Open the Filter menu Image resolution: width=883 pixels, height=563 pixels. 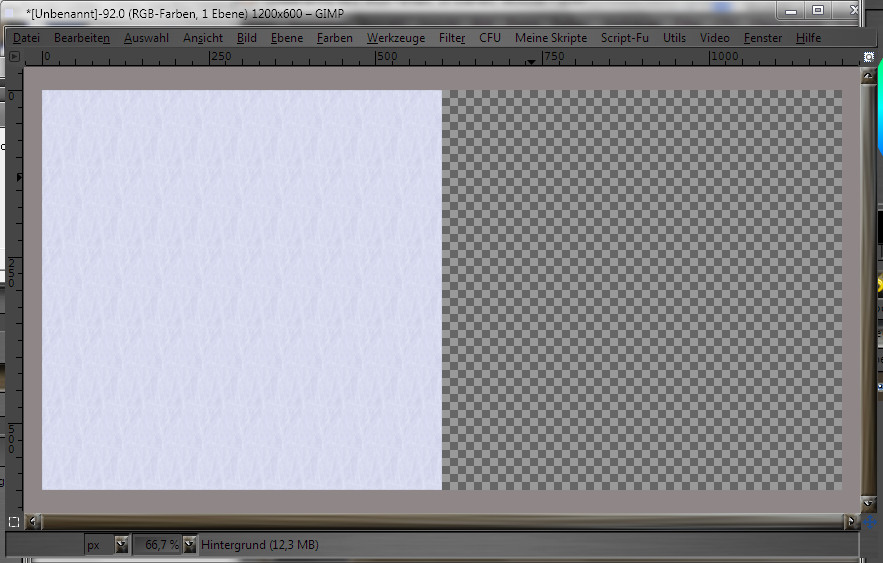452,38
